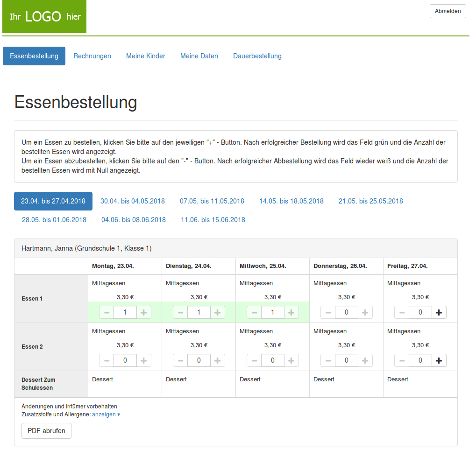Expand Zusatzstoffe und Allergene via anzeigen link
This screenshot has height=449, width=476.
pyautogui.click(x=104, y=414)
